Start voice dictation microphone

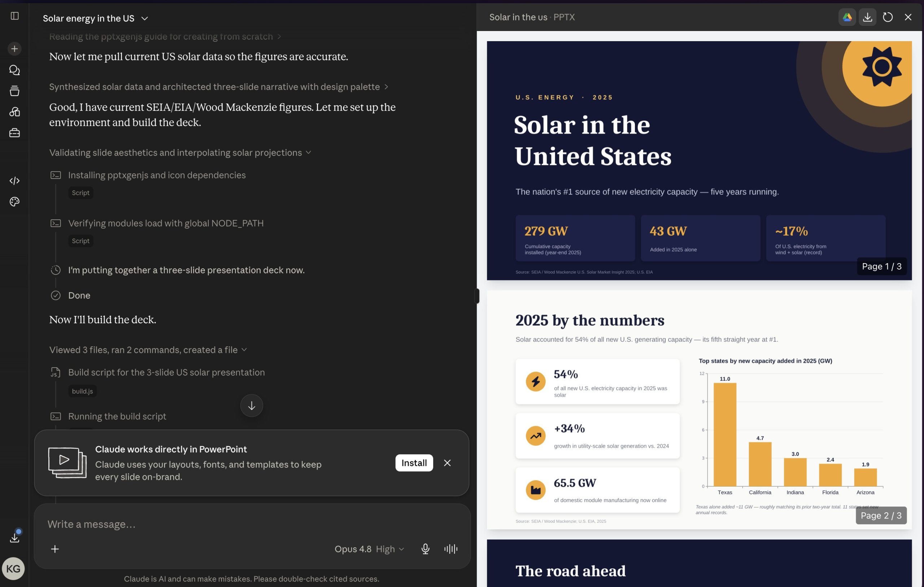425,549
